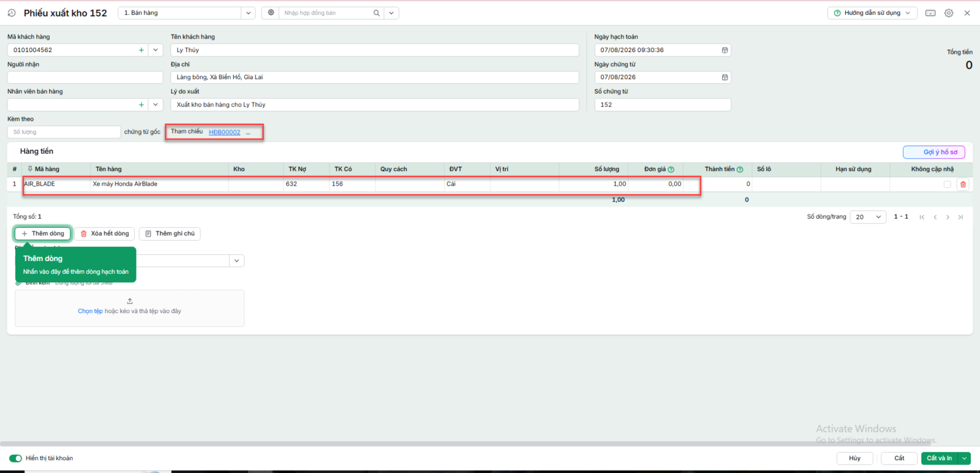
Task: Click Đơn giá cell value 0,00
Action: 656,184
